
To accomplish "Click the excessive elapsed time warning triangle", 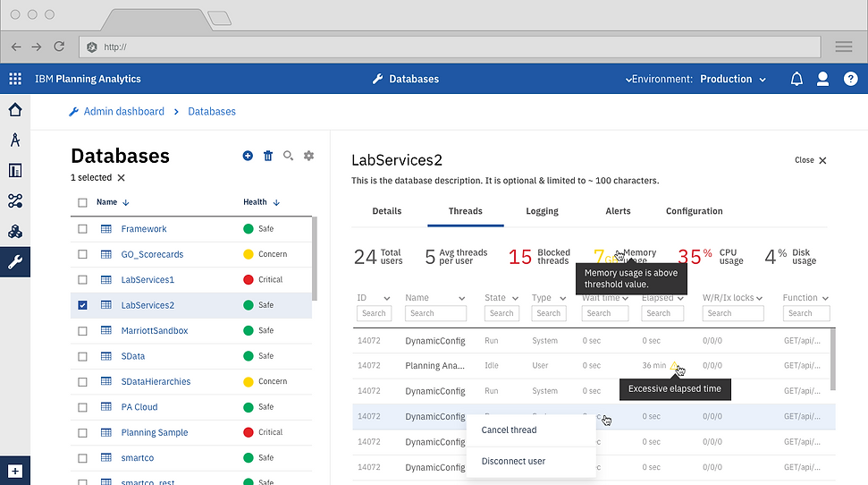I will click(x=674, y=366).
